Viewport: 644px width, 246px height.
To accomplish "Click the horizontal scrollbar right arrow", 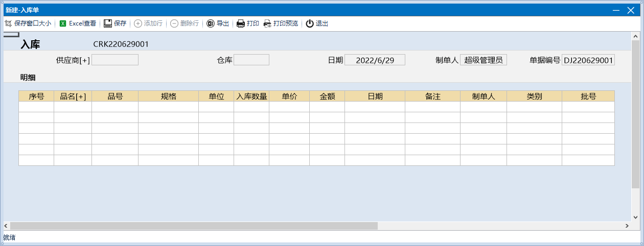I will (627, 226).
